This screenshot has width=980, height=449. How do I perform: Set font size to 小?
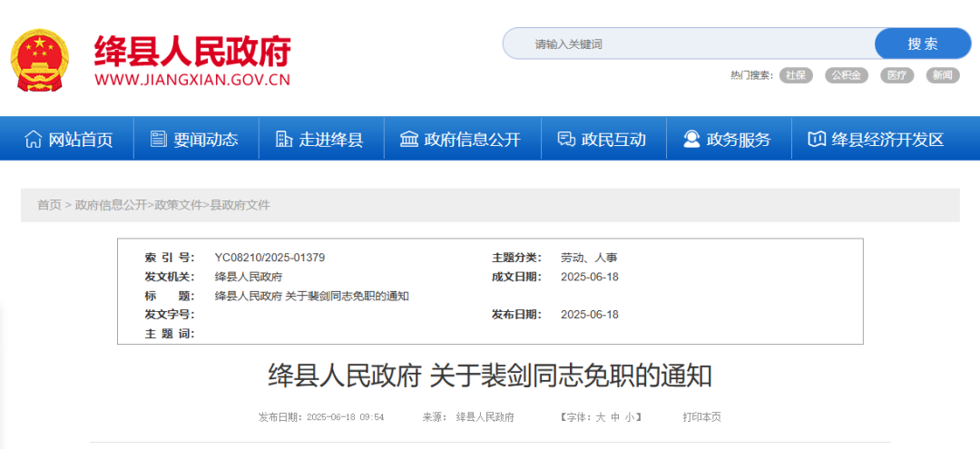tap(629, 417)
